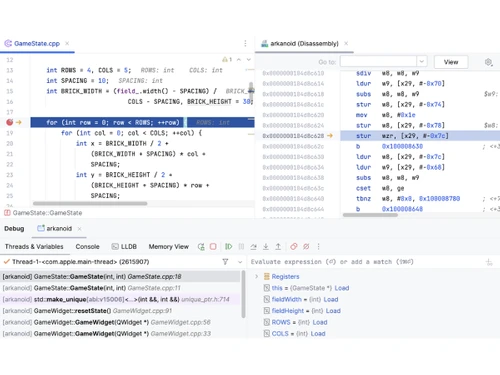The image size is (500, 375).
Task: Open more debug toolbar options
Action: pyautogui.click(x=318, y=247)
